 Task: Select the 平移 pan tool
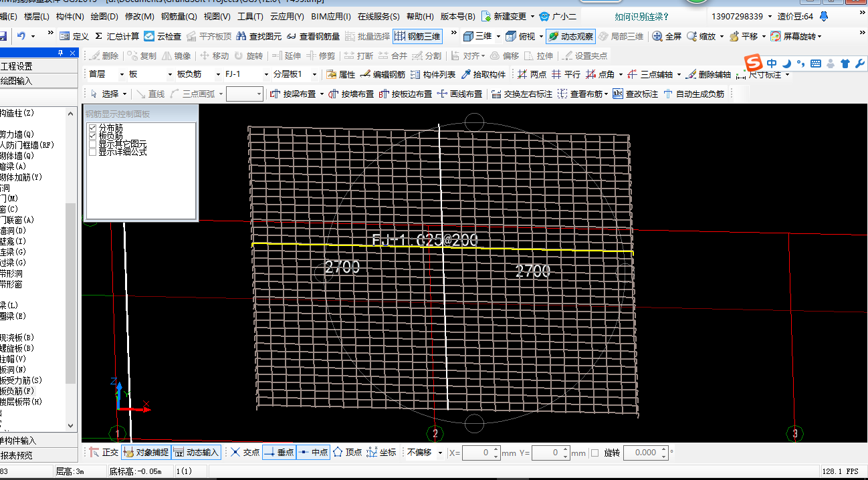[x=743, y=36]
